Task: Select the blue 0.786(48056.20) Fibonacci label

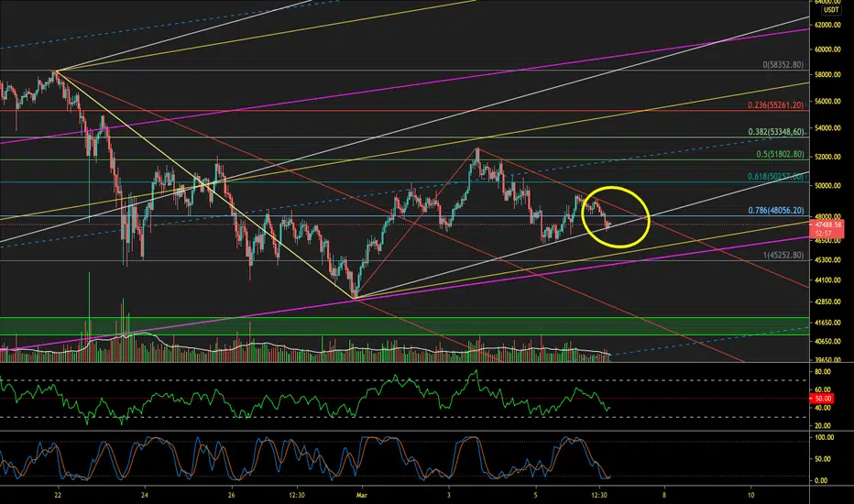Action: [775, 211]
